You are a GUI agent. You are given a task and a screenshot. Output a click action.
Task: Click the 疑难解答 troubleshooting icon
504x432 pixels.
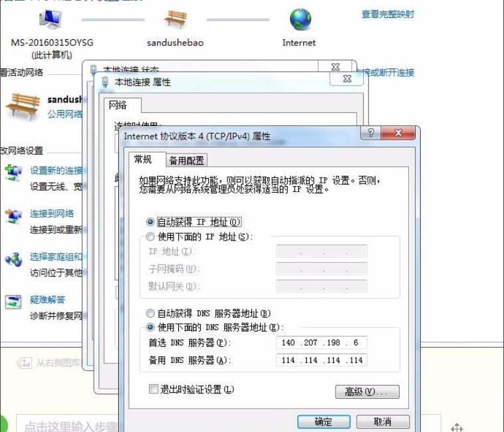[x=13, y=302]
